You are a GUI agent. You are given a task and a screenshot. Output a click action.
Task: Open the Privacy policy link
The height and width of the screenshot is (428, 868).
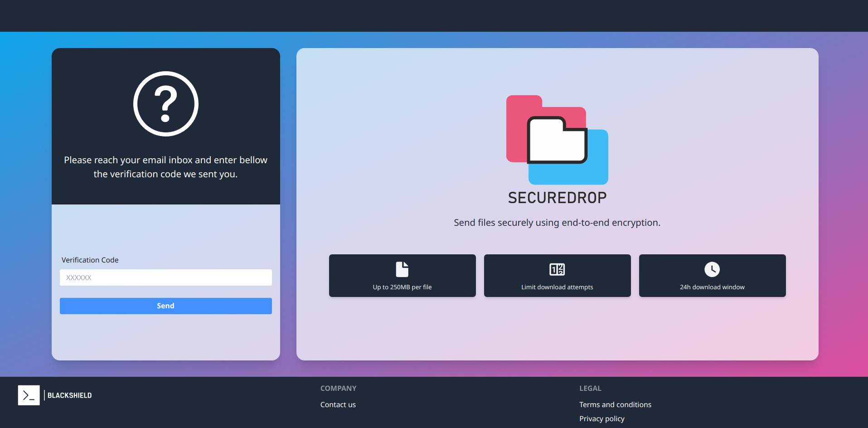tap(602, 418)
